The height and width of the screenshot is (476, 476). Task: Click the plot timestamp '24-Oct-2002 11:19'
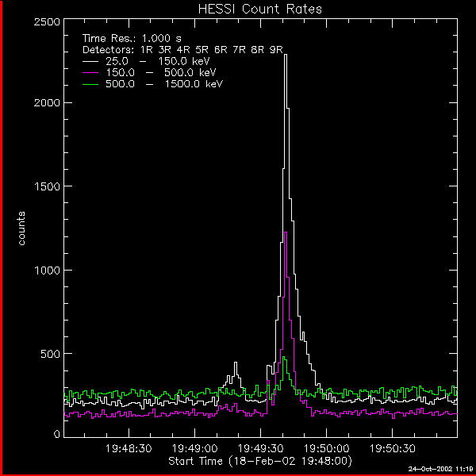tap(441, 469)
